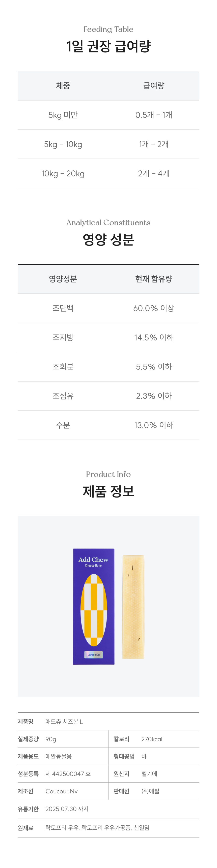Image resolution: width=217 pixels, height=868 pixels.
Task: Click the 수분 moisture row label
Action: [x=63, y=425]
